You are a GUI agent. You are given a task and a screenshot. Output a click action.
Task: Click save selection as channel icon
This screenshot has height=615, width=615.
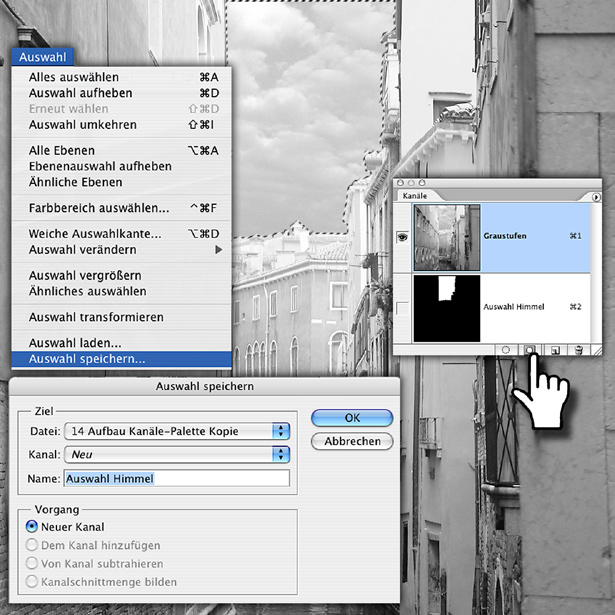[530, 350]
